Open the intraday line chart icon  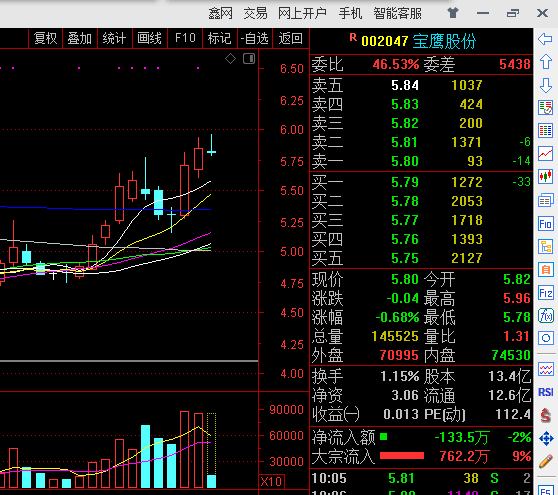click(x=546, y=154)
